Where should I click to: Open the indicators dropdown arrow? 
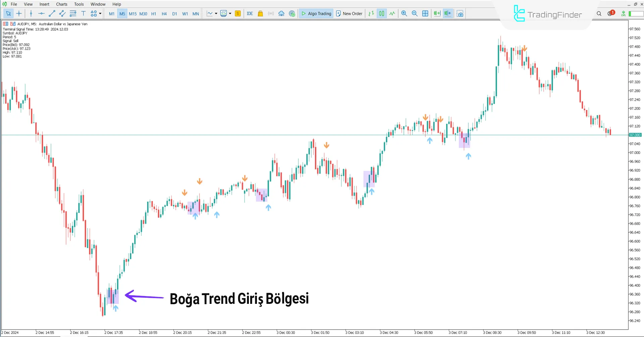(230, 13)
